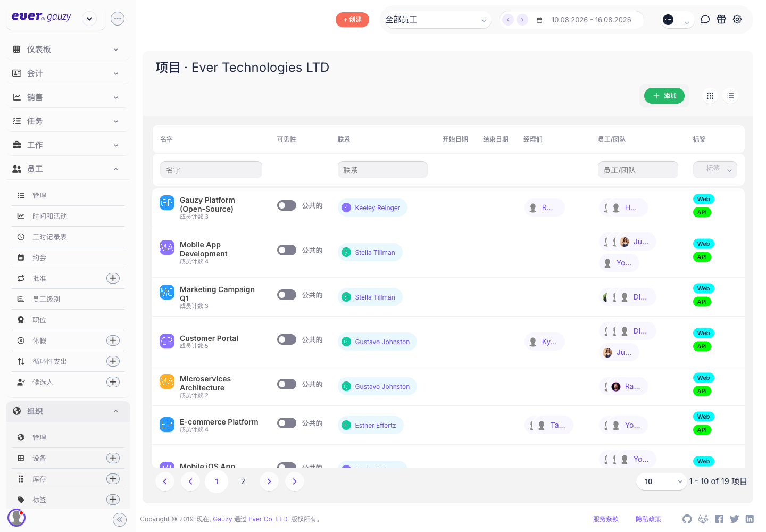
Task: Toggle visibility of E-commerce Platform
Action: point(287,423)
